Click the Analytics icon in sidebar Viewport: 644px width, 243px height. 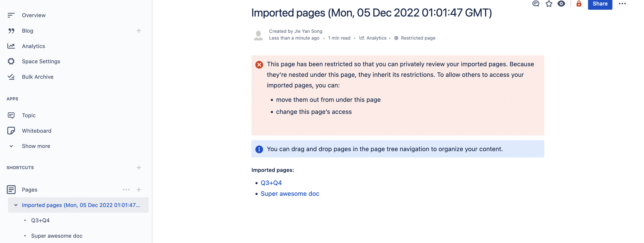[x=11, y=46]
